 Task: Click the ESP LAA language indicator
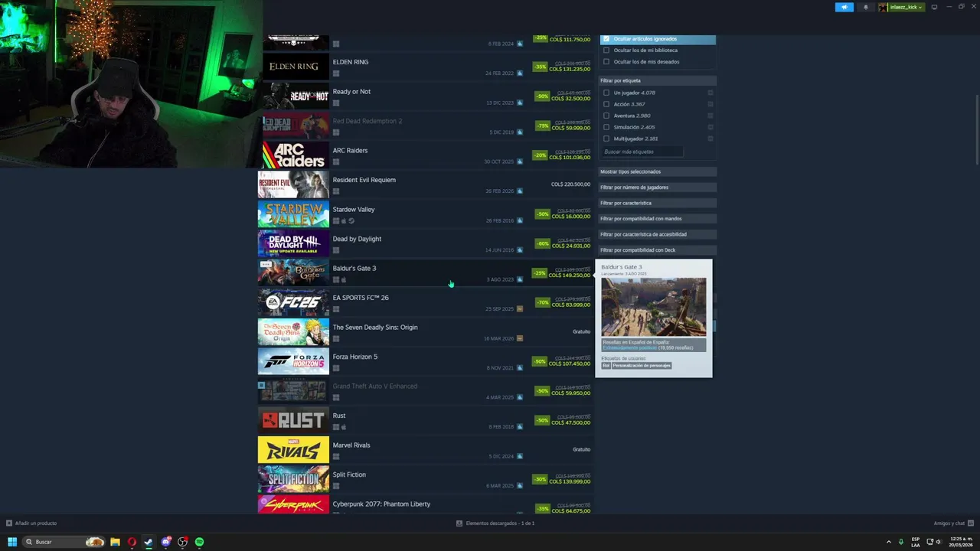916,542
